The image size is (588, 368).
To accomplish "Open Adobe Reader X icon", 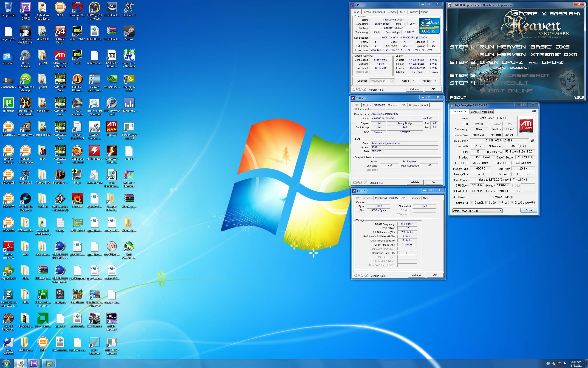I will (8, 250).
